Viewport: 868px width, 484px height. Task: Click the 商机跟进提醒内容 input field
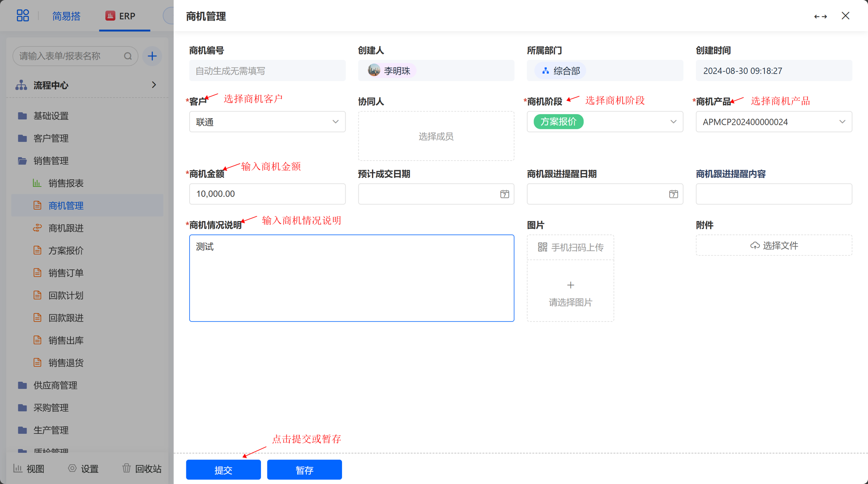[x=774, y=194]
